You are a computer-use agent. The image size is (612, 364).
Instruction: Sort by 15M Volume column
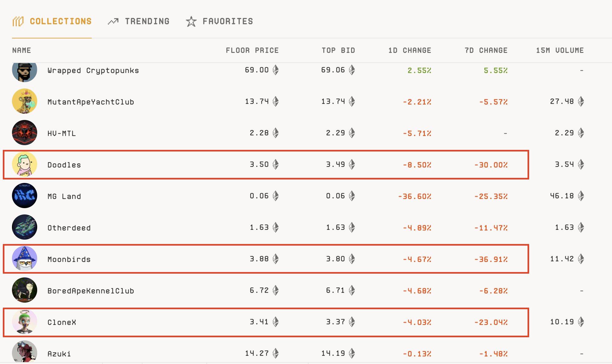click(560, 50)
